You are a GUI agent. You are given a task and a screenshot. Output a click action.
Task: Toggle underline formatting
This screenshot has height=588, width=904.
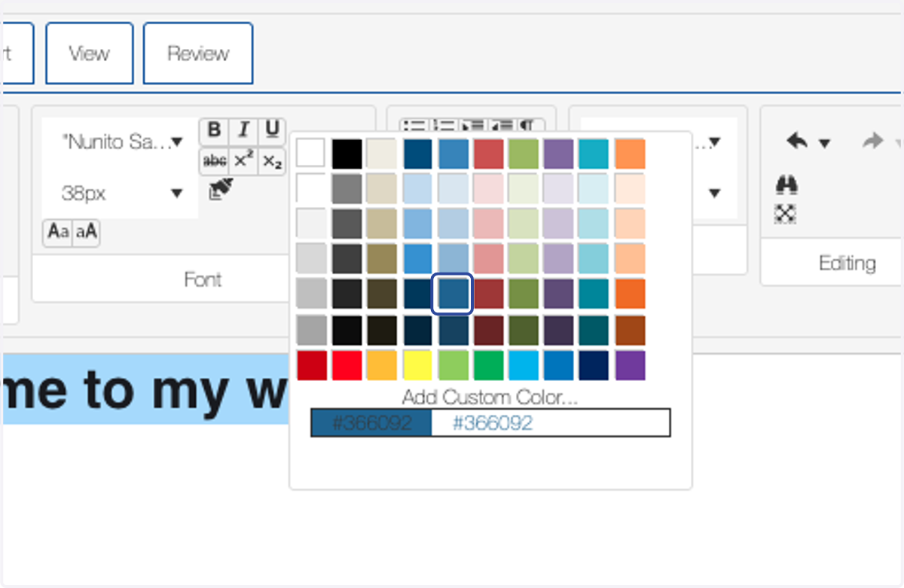click(x=272, y=131)
